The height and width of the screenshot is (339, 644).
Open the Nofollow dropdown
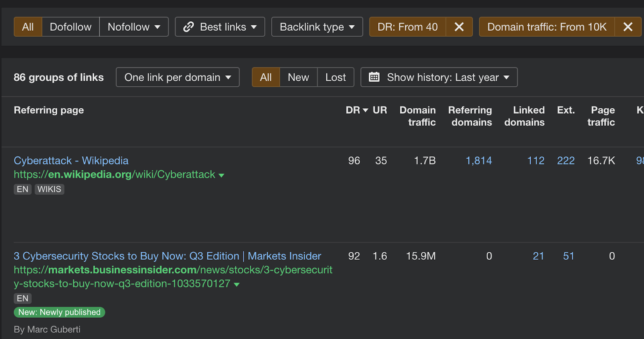point(134,27)
